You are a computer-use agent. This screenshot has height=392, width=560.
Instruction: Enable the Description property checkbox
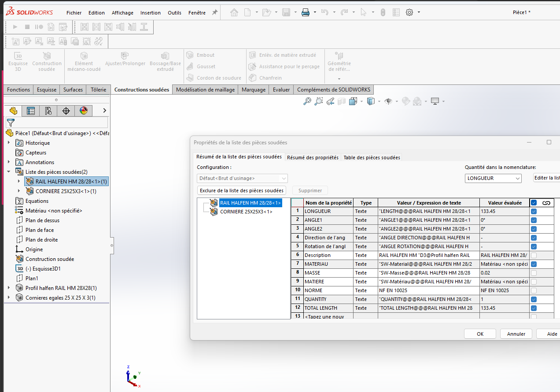click(534, 255)
